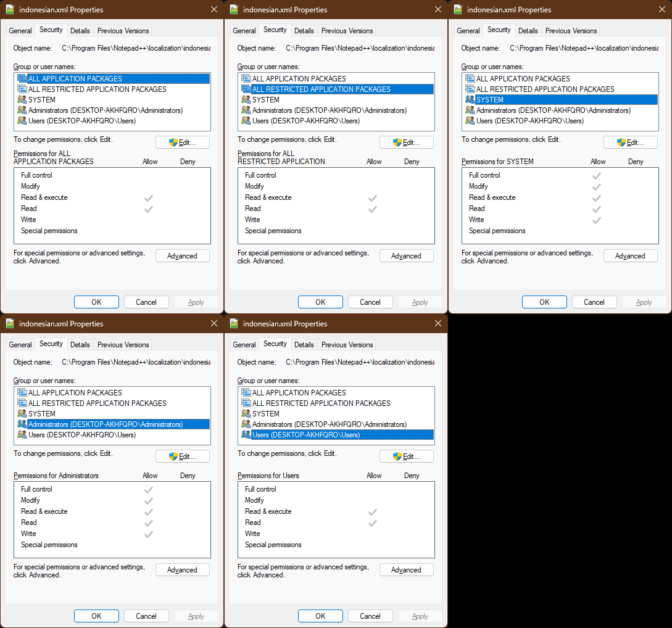Click Cancel in ALL RESTRICTED APPLICATION permissions window
672x628 pixels.
tap(370, 302)
